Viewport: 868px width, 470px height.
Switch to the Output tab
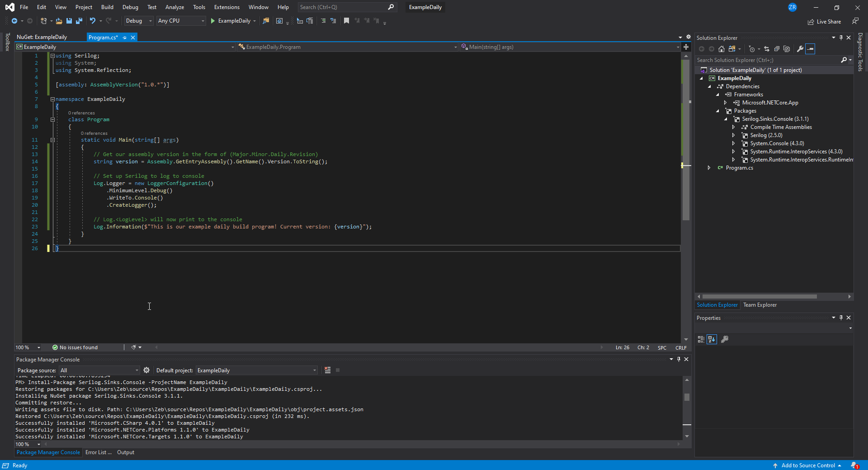pos(126,452)
